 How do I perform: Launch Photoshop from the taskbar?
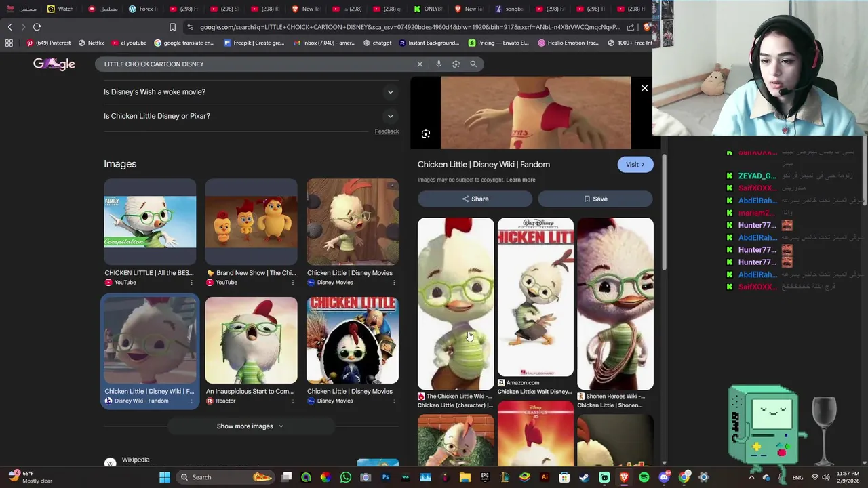(385, 477)
